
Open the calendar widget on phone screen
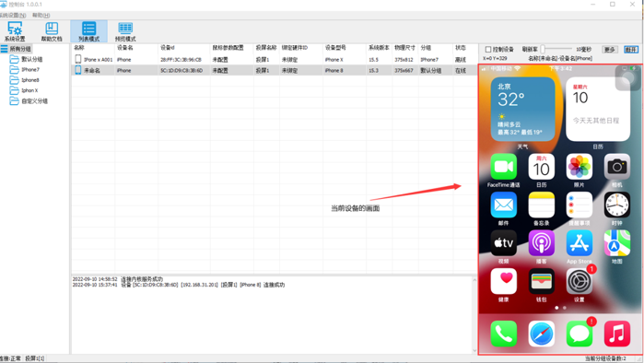[x=598, y=109]
